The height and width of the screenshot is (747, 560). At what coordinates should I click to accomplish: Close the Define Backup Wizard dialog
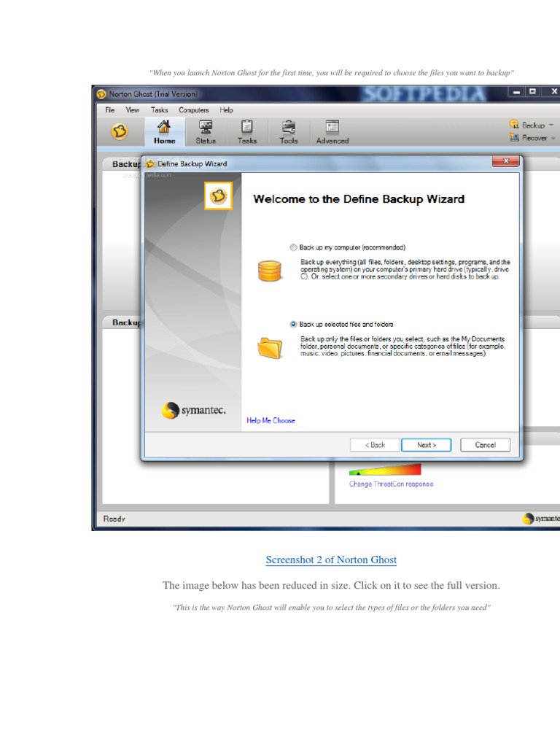506,161
